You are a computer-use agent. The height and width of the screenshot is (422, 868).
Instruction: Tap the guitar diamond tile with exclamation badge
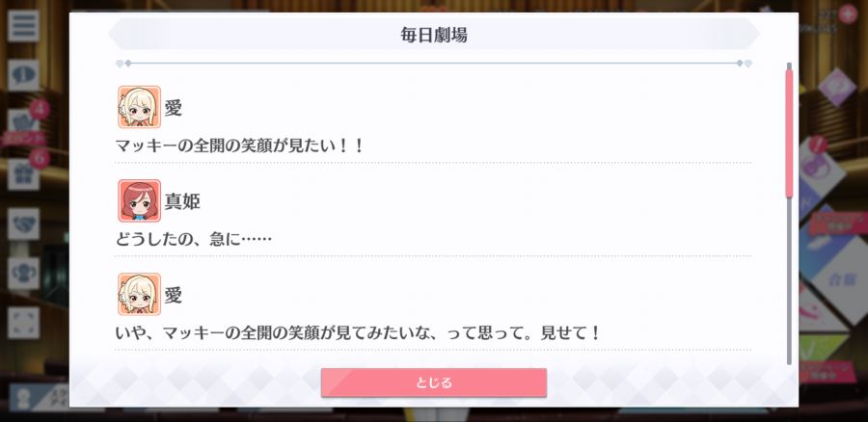pyautogui.click(x=822, y=166)
